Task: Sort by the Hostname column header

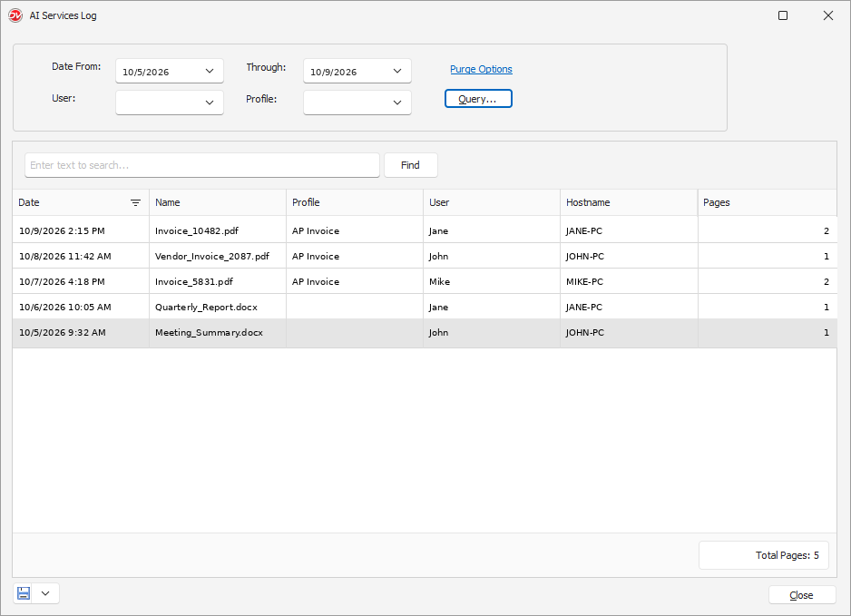Action: tap(629, 202)
